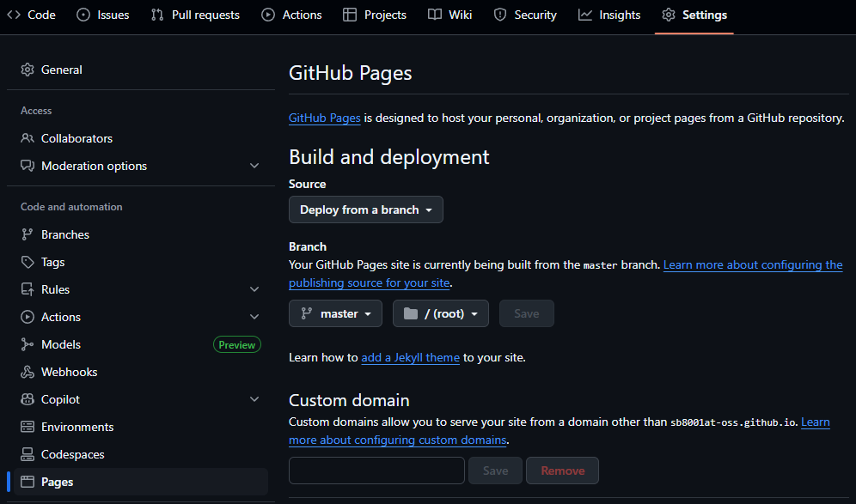Click the Codespaces icon in sidebar

[x=28, y=454]
